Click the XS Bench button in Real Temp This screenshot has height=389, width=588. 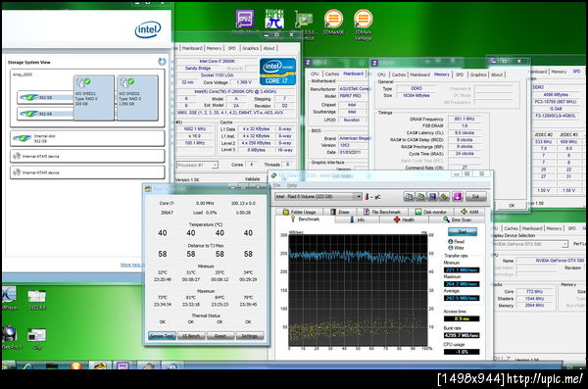coord(191,336)
